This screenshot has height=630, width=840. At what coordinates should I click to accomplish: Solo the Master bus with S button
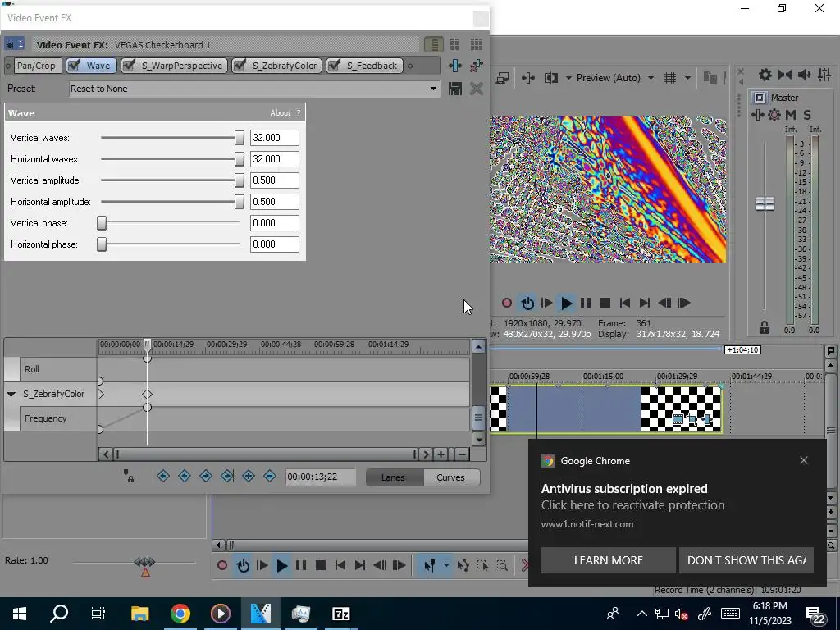[x=807, y=115]
